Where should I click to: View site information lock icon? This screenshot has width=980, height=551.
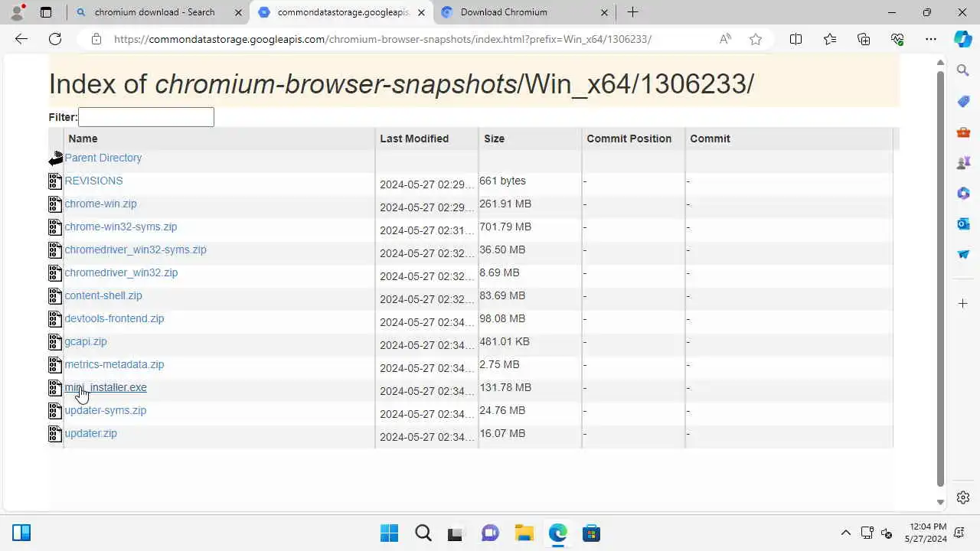pyautogui.click(x=96, y=39)
